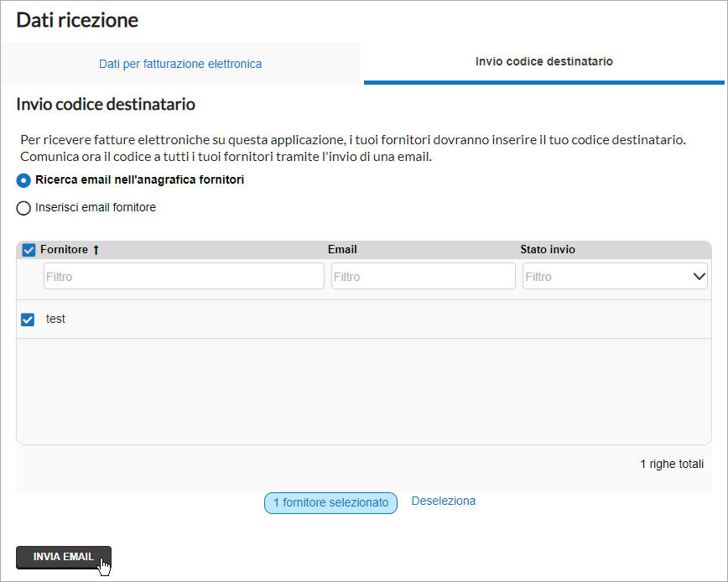The image size is (728, 582).
Task: Click the Fornitore filter field
Action: [x=184, y=276]
